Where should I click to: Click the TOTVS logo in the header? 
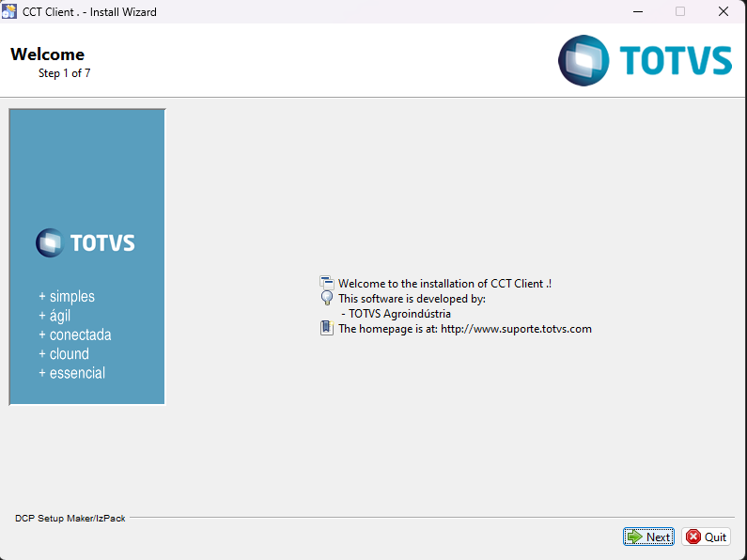pyautogui.click(x=645, y=60)
